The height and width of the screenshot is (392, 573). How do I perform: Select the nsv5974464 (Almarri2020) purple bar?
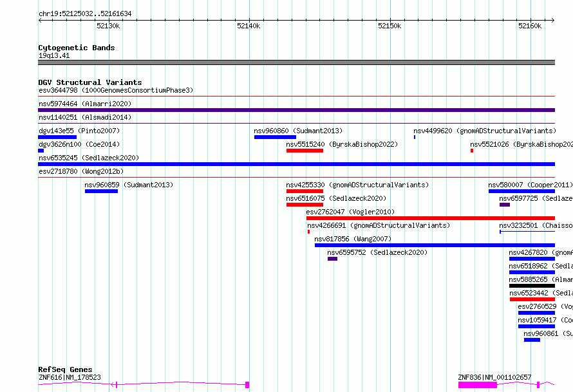[x=296, y=110]
